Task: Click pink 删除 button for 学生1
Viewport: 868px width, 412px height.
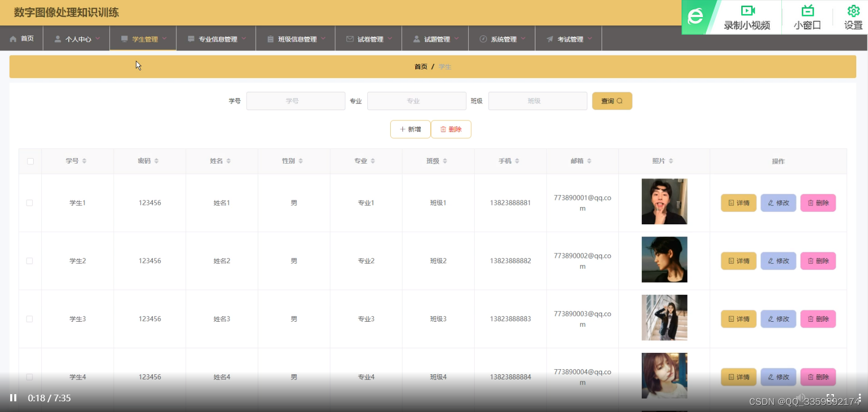Action: 818,203
